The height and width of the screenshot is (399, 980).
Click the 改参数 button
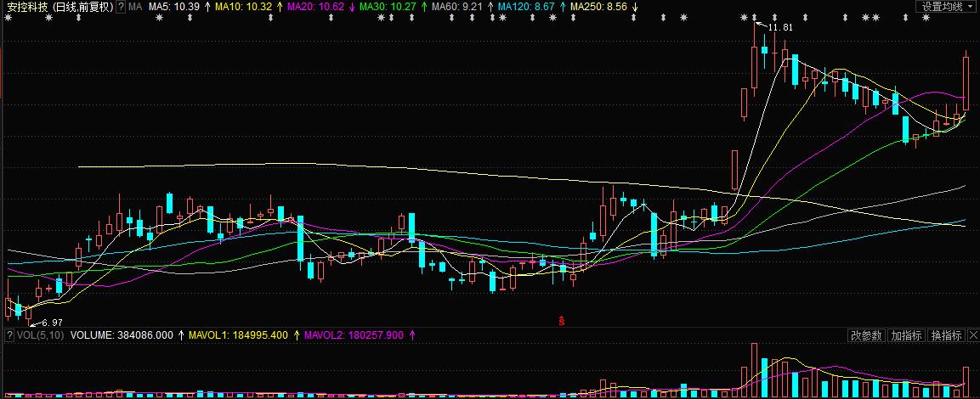click(866, 335)
